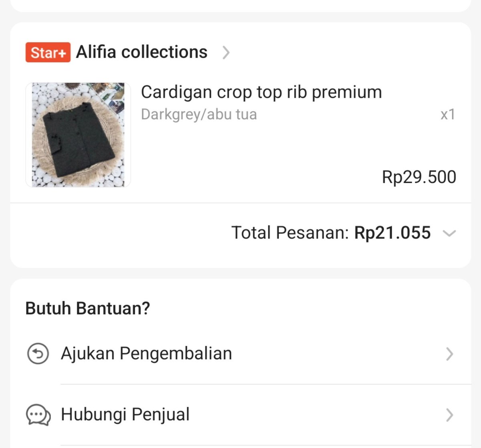The height and width of the screenshot is (448, 481).
Task: Expand the Total Pesanan details arrow
Action: coord(449,233)
